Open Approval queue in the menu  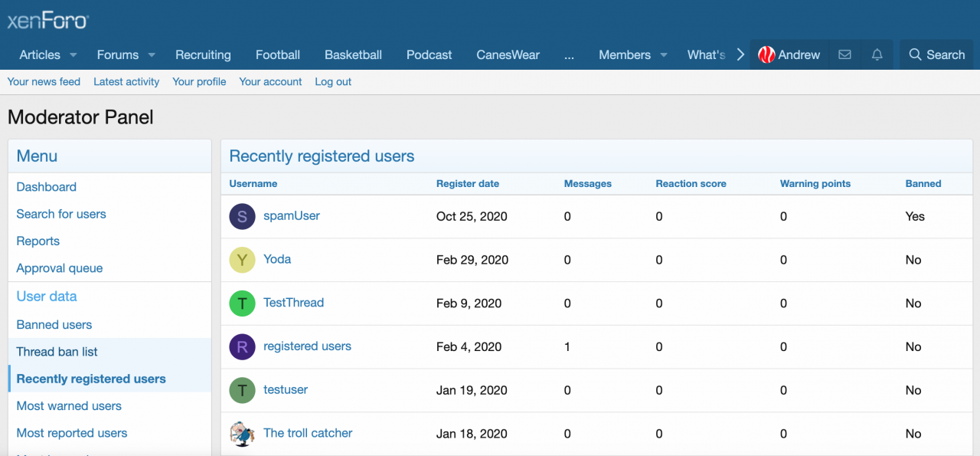[x=60, y=268]
